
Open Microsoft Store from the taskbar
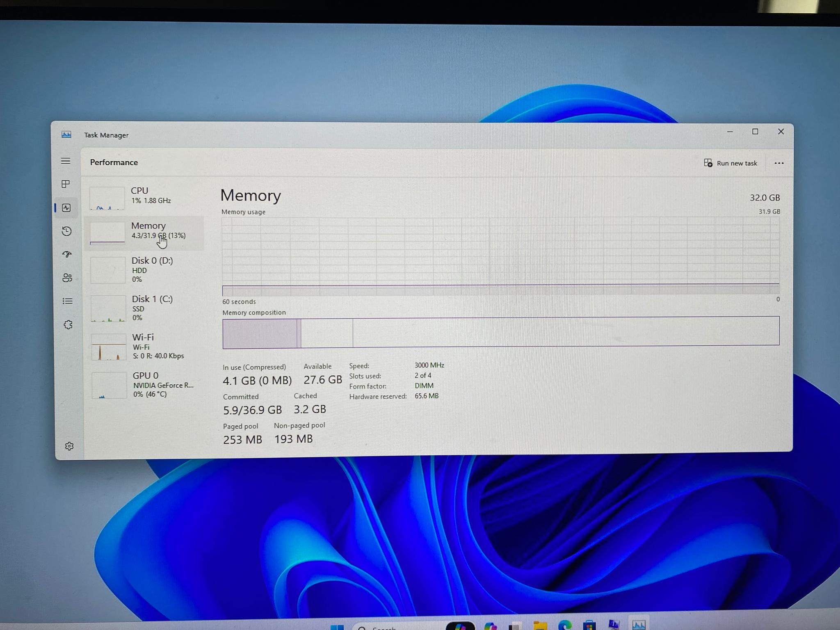(589, 625)
